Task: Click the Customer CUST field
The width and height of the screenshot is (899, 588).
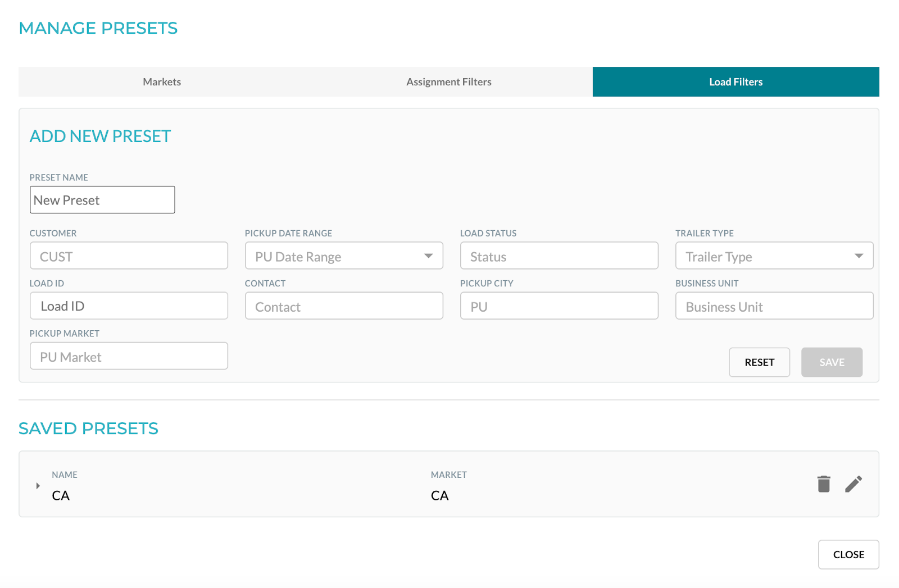Action: point(128,256)
